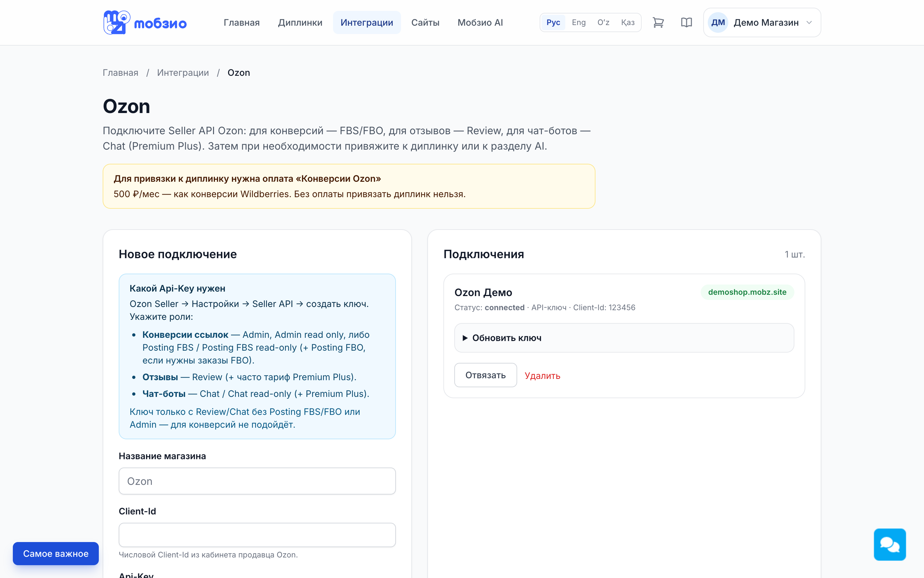
Task: Click the Подключения heading
Action: point(483,254)
